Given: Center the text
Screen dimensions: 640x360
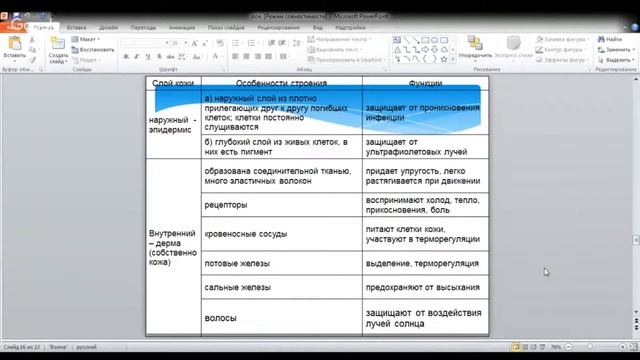Looking at the screenshot, I should [246, 57].
